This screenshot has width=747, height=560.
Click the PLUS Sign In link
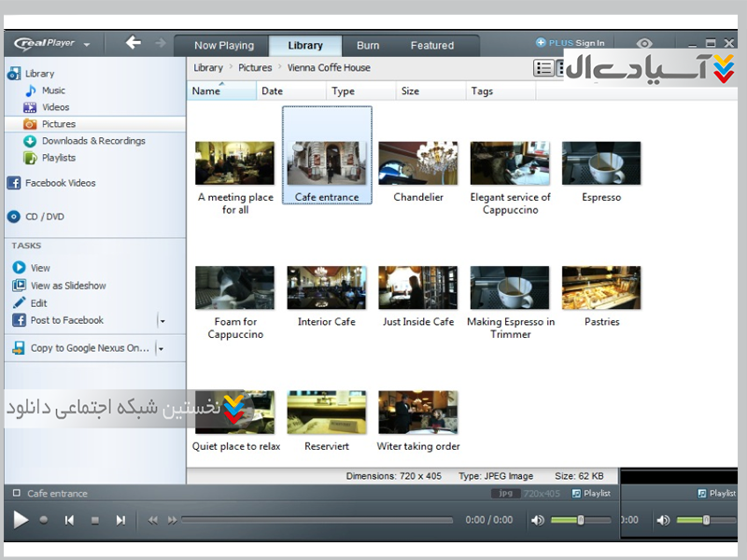pos(571,43)
